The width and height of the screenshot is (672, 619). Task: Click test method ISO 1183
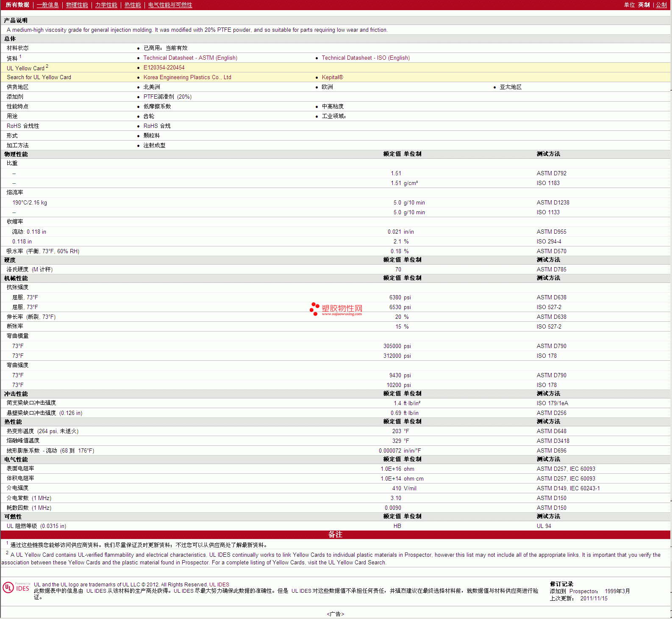pos(548,183)
